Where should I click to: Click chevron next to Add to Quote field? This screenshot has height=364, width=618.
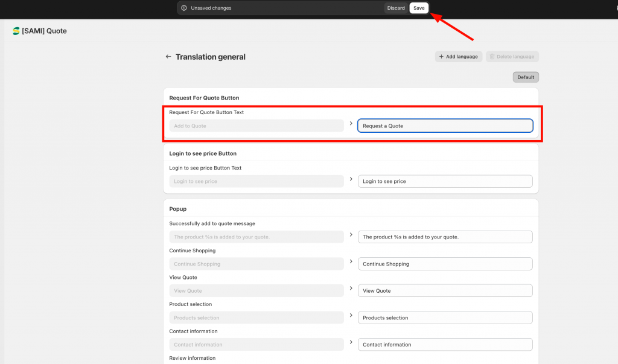[351, 123]
